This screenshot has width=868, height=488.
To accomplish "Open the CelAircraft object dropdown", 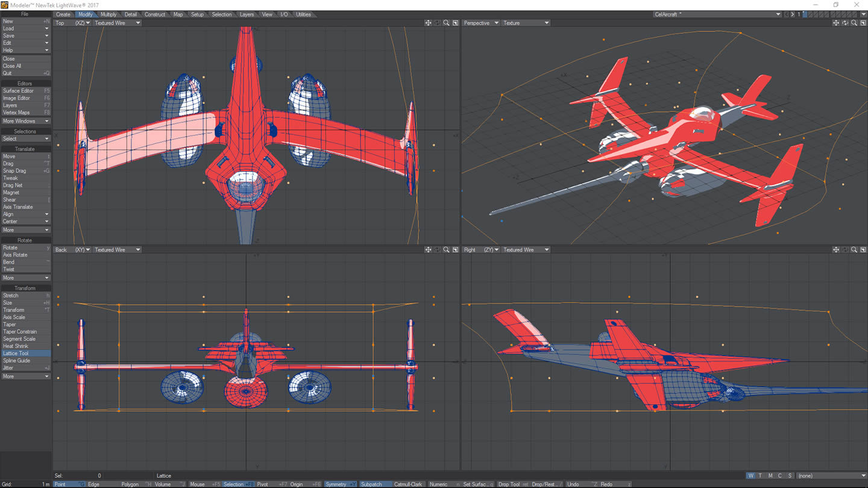I will click(717, 14).
